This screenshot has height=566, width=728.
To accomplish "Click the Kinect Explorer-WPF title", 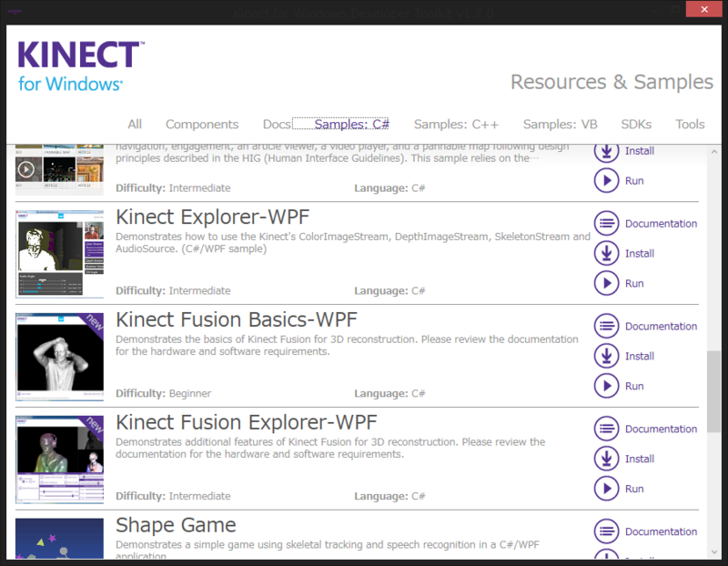I will 213,217.
